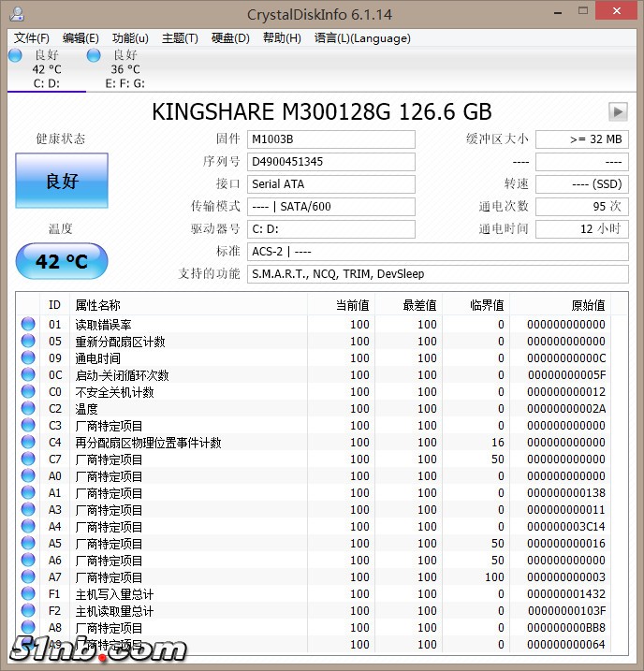The height and width of the screenshot is (671, 644).
Task: Click the standard field ACS-2
Action: point(438,251)
